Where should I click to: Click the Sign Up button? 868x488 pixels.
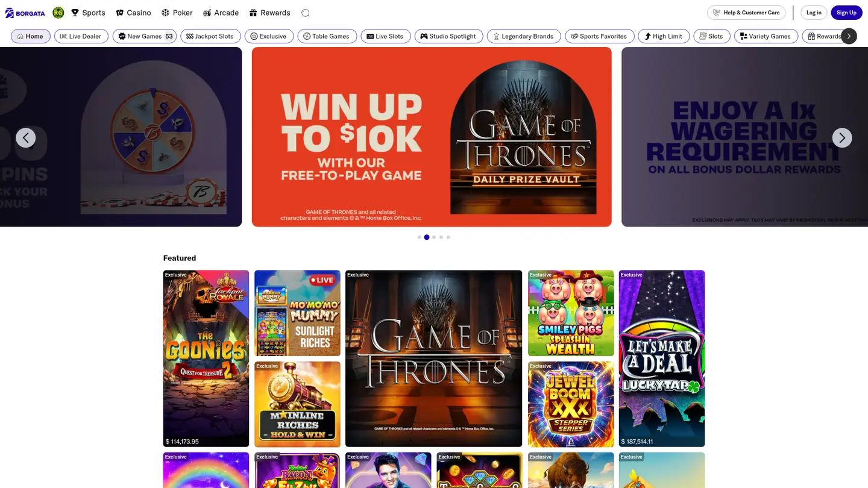click(x=846, y=13)
